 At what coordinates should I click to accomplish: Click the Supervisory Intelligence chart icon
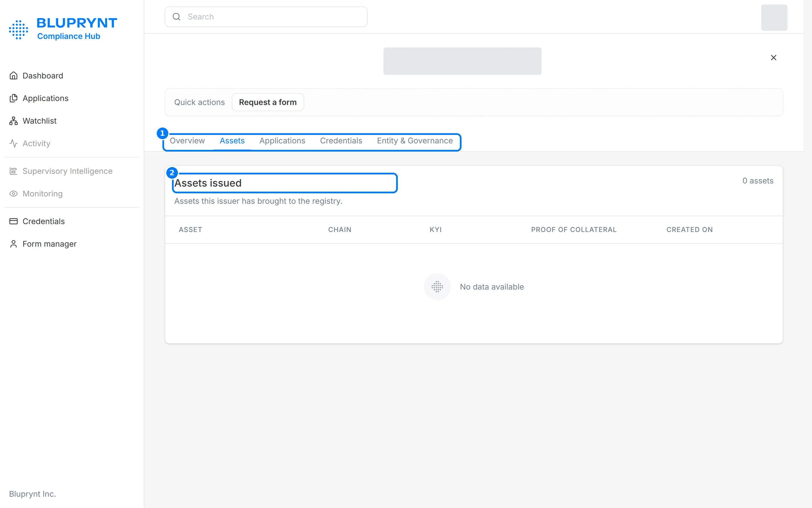click(x=14, y=171)
